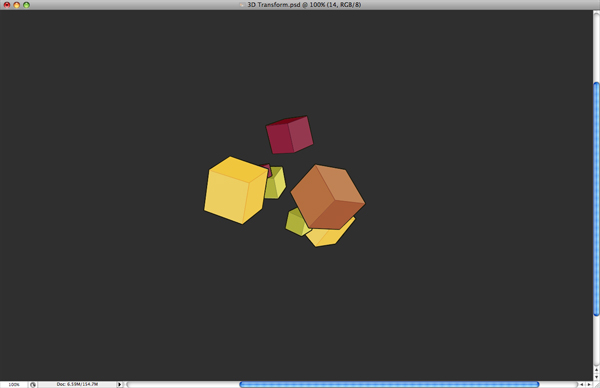The image size is (600, 388).
Task: Click the status bar circular icon beside zoom field
Action: click(33, 385)
